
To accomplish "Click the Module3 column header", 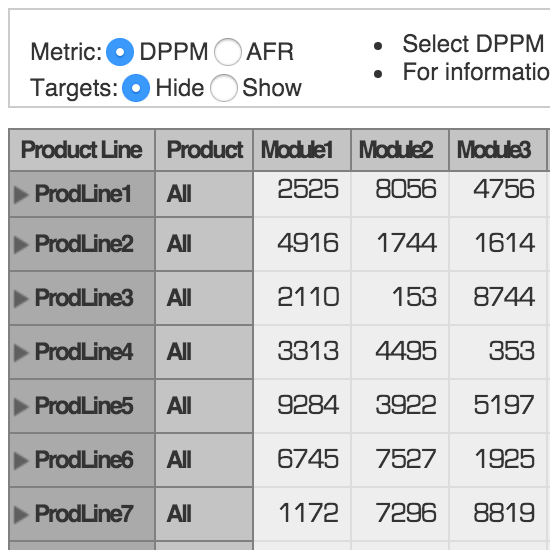I will click(x=498, y=150).
